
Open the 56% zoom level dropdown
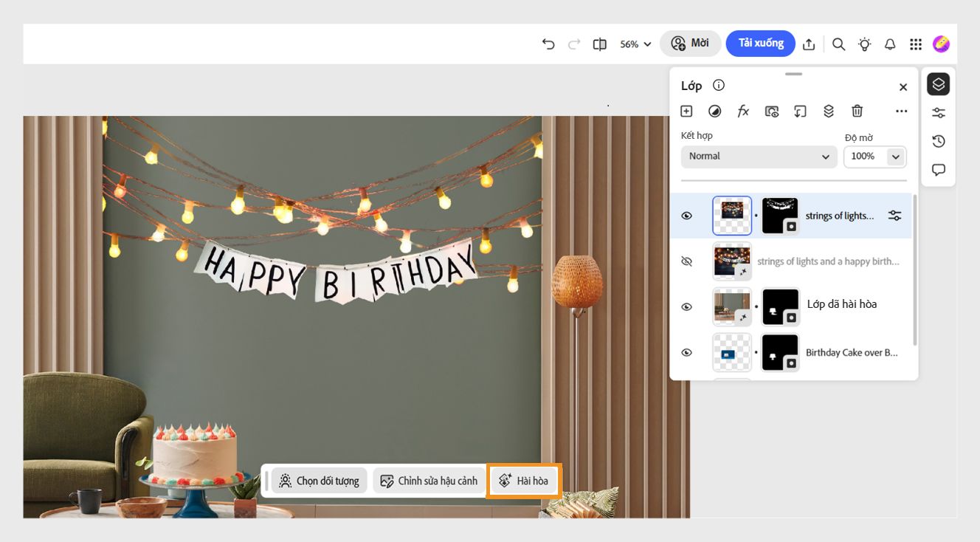(633, 44)
